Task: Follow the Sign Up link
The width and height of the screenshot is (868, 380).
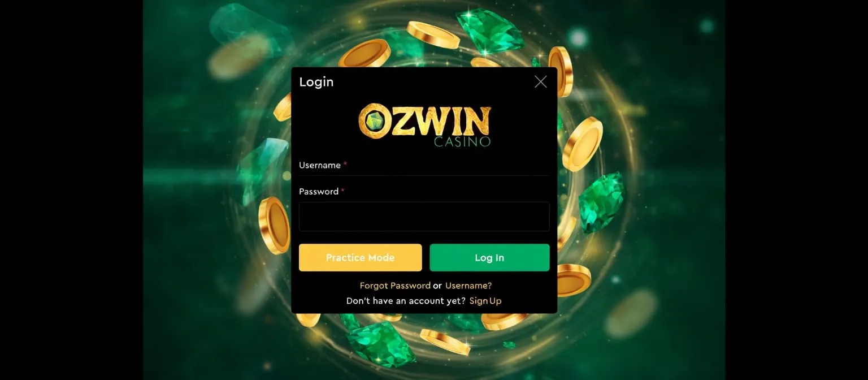Action: [485, 301]
